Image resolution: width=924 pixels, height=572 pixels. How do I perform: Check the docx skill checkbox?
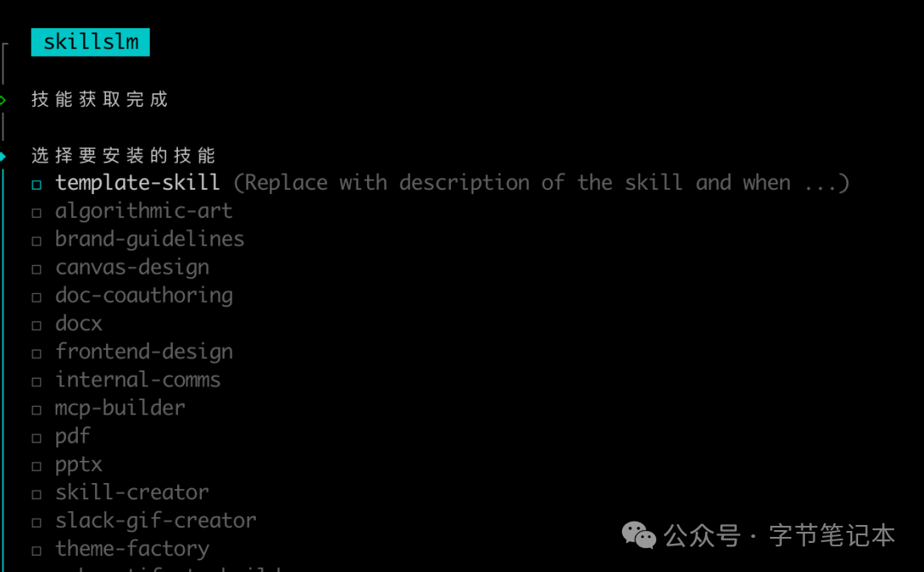[x=36, y=324]
